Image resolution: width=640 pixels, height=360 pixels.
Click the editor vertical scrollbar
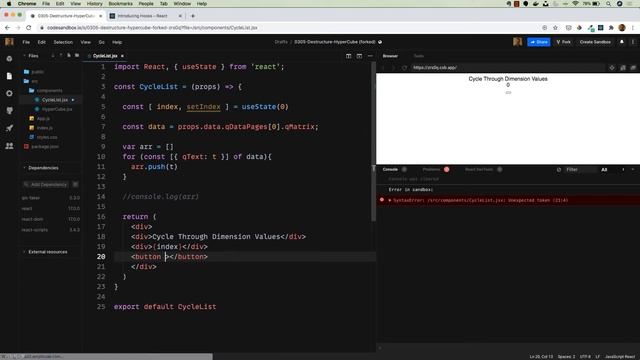(373, 143)
